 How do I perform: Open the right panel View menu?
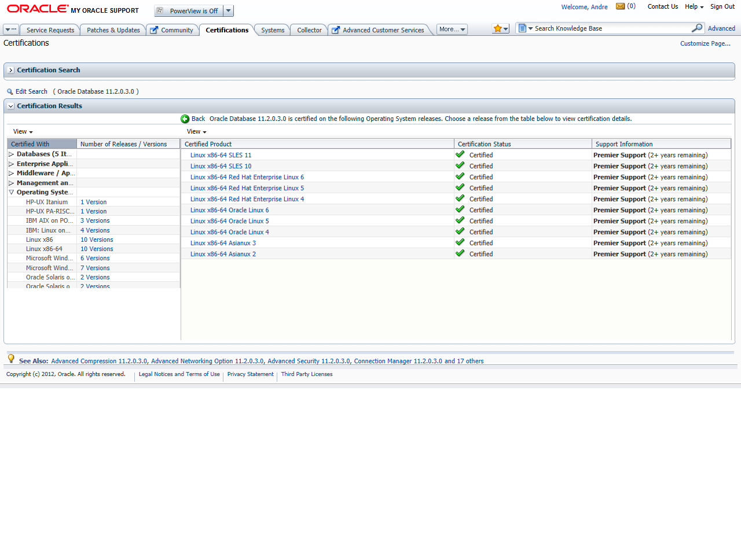point(197,131)
